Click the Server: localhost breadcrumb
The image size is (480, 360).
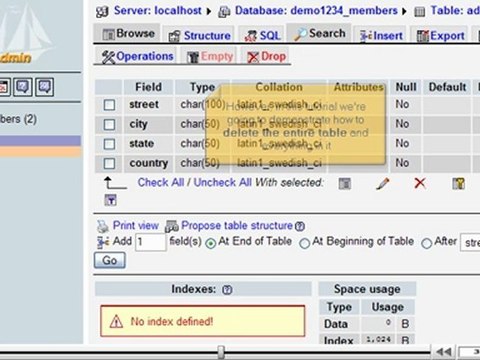158,11
